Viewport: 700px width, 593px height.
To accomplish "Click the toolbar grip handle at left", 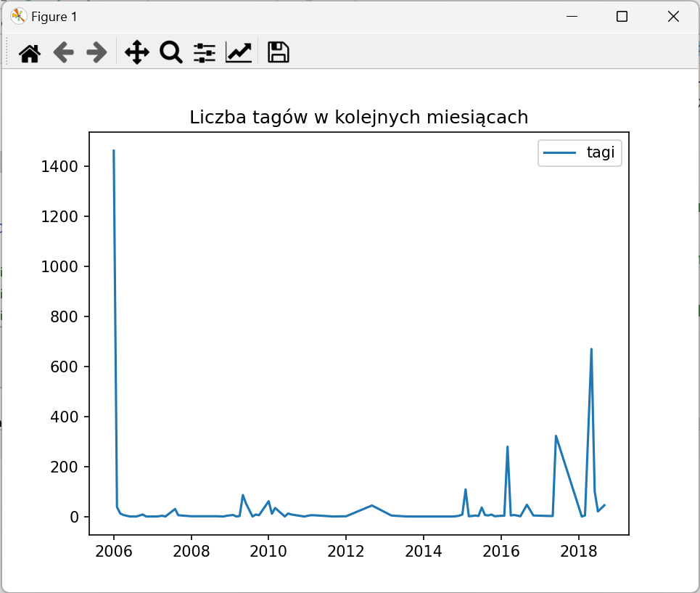I will pos(7,52).
